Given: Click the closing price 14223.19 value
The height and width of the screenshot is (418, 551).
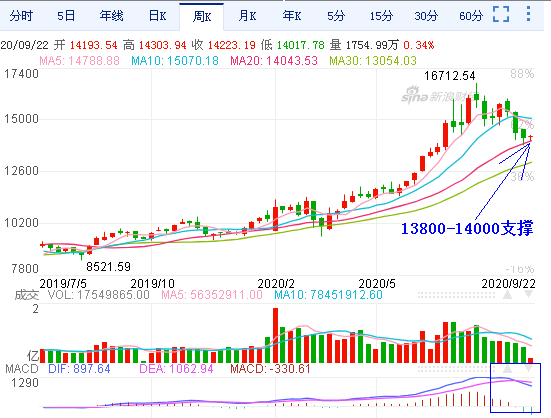Looking at the screenshot, I should tap(232, 45).
